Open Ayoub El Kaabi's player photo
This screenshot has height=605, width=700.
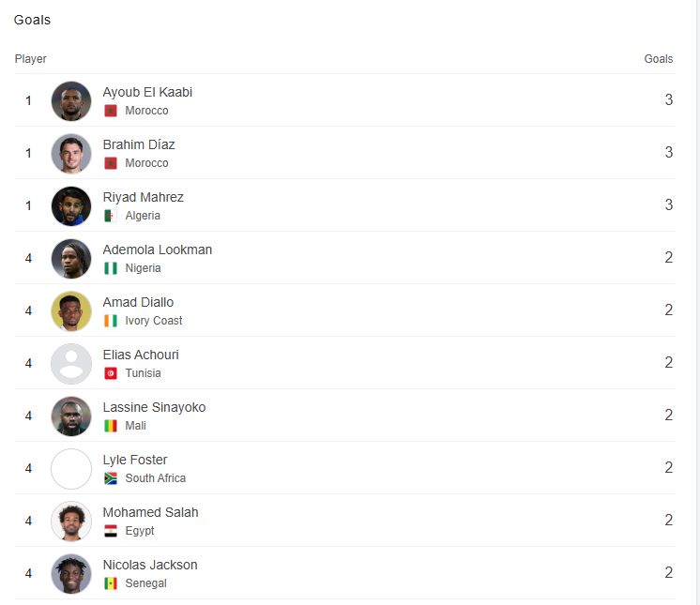(71, 101)
